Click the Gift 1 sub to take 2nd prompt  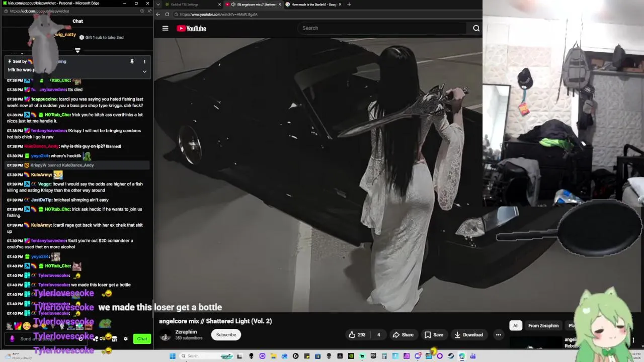tap(101, 37)
